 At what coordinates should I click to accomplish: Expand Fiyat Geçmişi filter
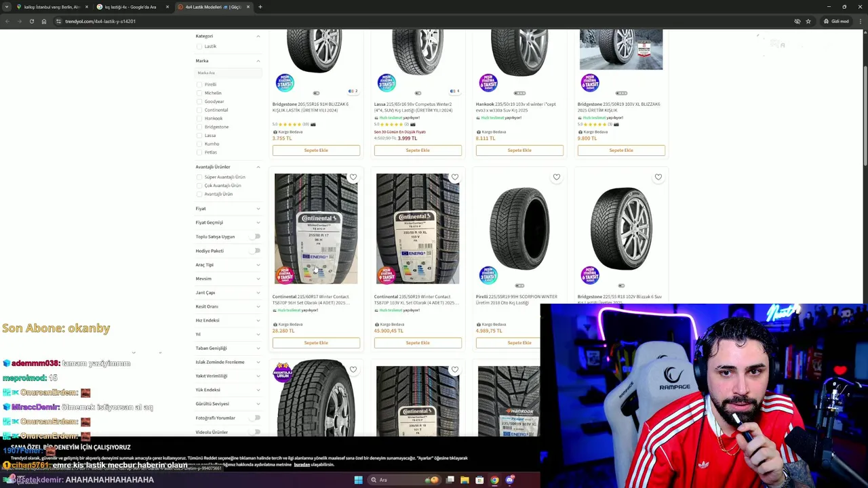pos(258,222)
